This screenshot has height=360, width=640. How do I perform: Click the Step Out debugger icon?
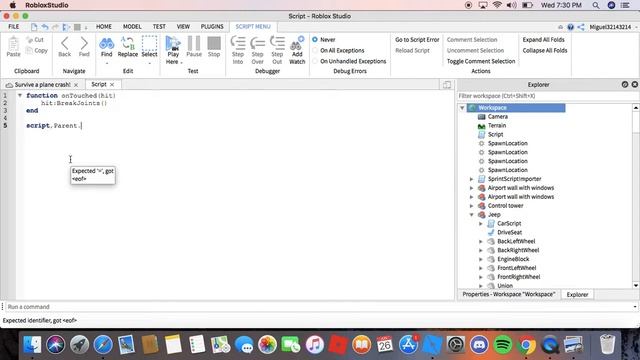(277, 43)
